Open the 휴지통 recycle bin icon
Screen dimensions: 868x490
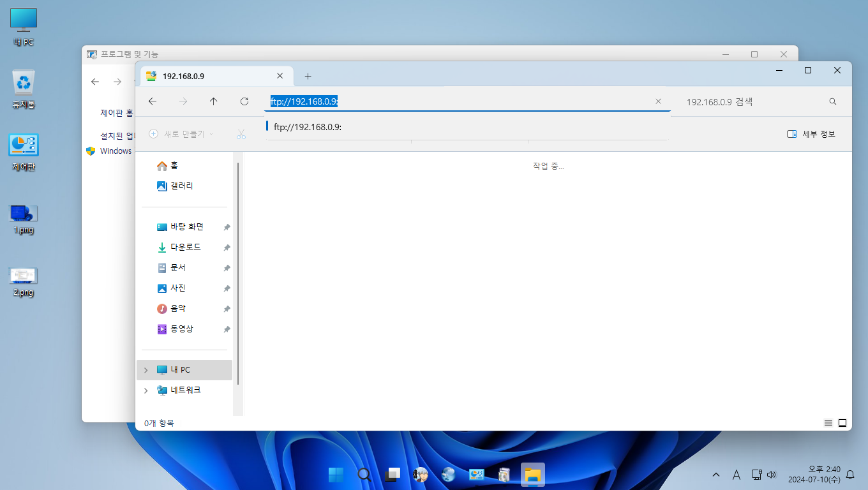pos(24,89)
